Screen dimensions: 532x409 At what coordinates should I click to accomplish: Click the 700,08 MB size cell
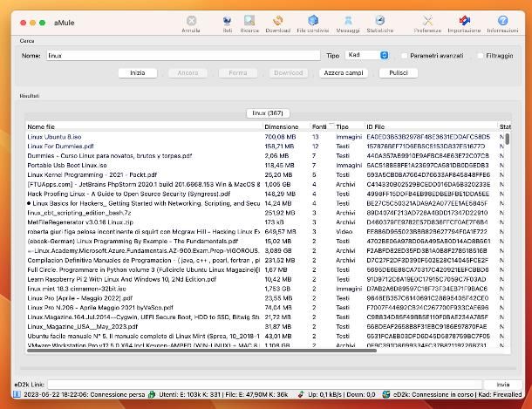pyautogui.click(x=280, y=137)
